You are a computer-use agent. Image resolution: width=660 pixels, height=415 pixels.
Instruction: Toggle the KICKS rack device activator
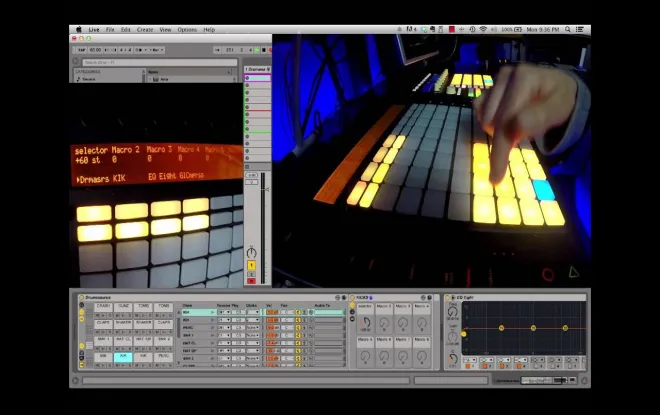pyautogui.click(x=353, y=298)
